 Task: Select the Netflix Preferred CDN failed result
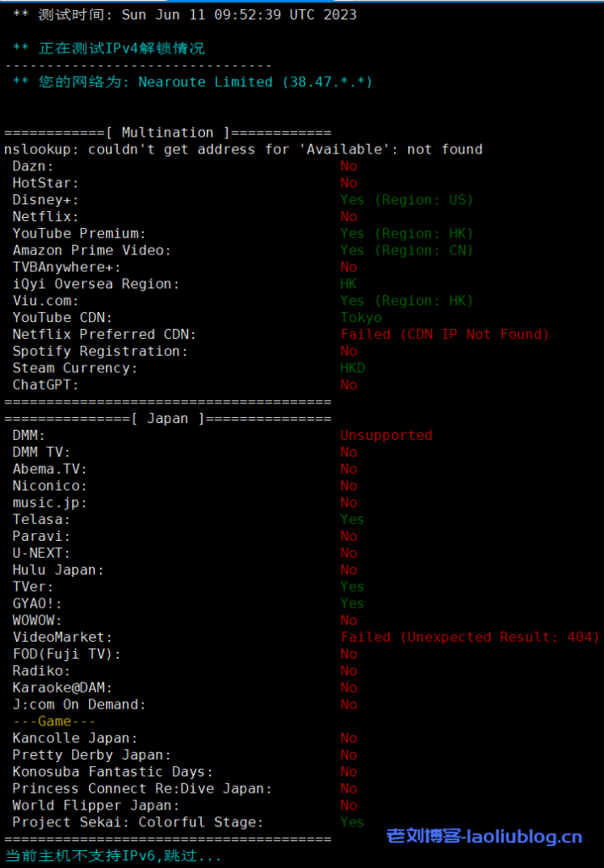point(445,335)
